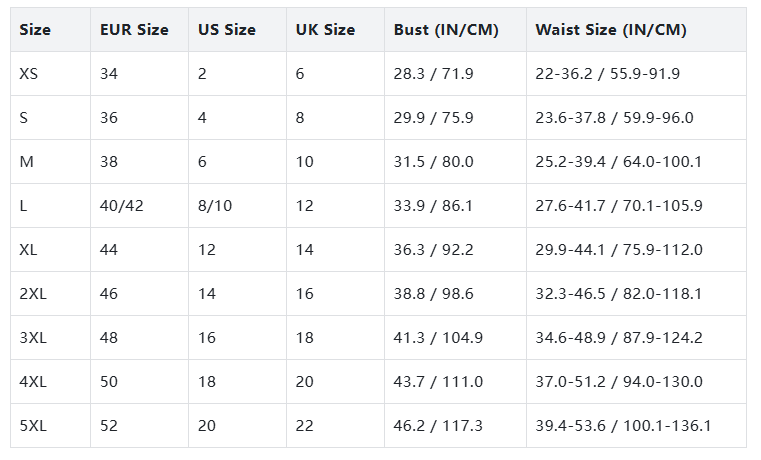Select bust value 28.3 / 71.9
The height and width of the screenshot is (460, 761).
pos(434,74)
